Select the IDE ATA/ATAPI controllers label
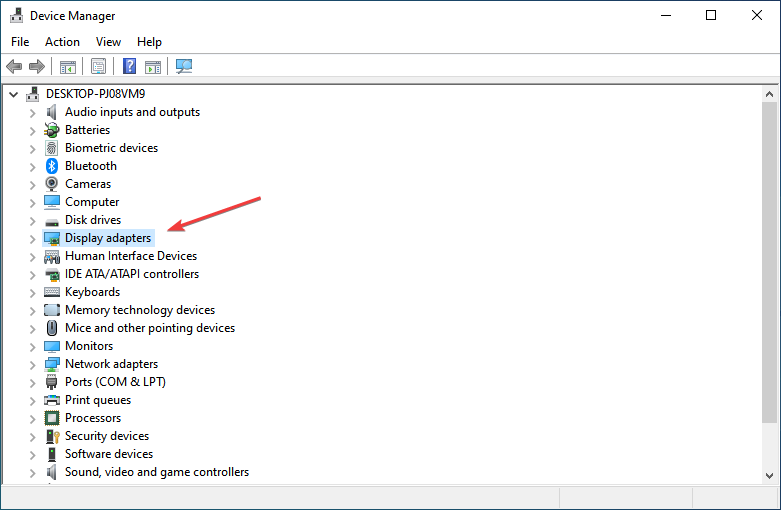Screen dimensions: 781x510 [132, 274]
